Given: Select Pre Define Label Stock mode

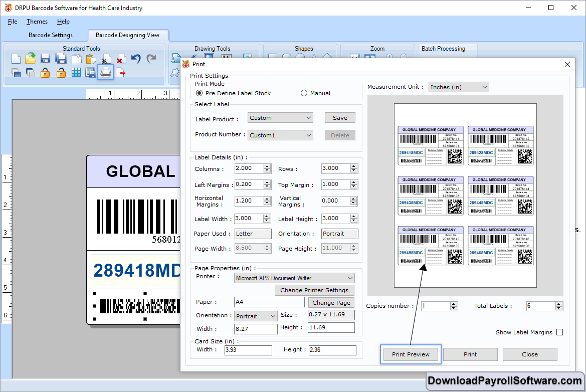Looking at the screenshot, I should (200, 93).
